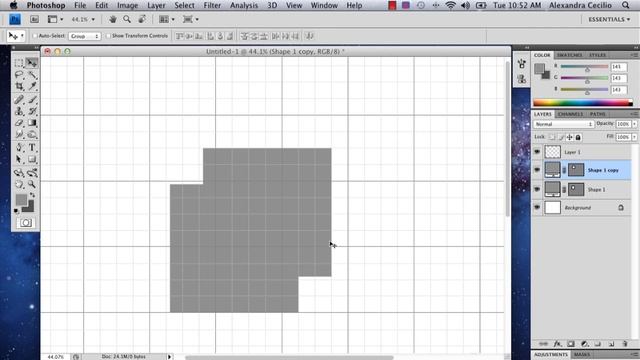Screen dimensions: 640x360
Task: Select the Dodge tool
Action: [32, 134]
